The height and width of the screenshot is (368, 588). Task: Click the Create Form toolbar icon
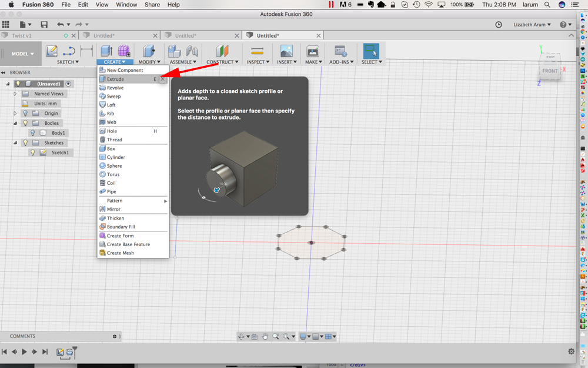click(x=124, y=51)
